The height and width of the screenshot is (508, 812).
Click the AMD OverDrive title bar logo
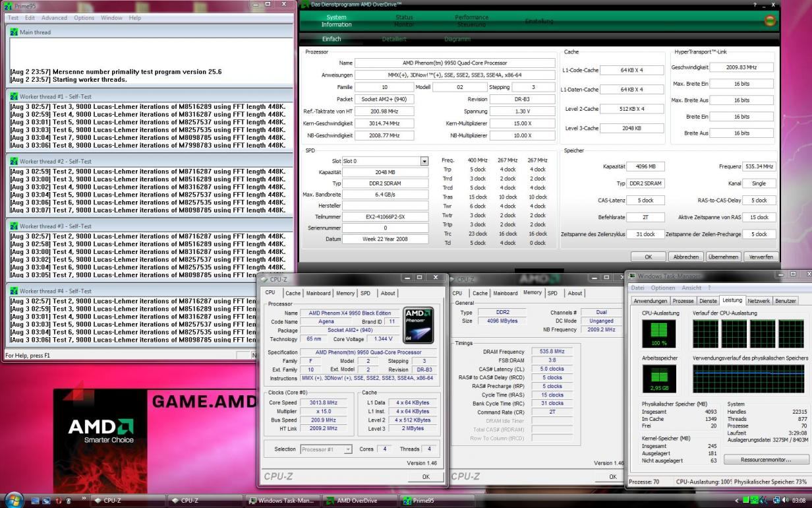[x=305, y=5]
